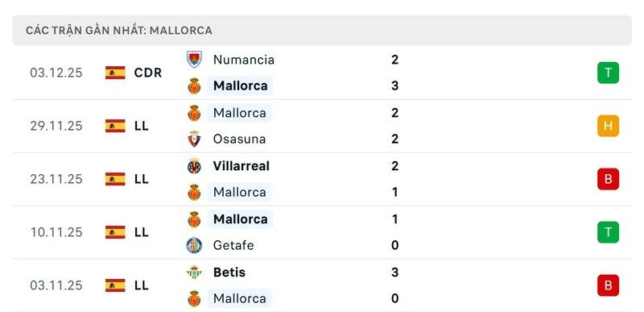Click the Numancia club crest
This screenshot has height=312, width=644.
tap(194, 60)
